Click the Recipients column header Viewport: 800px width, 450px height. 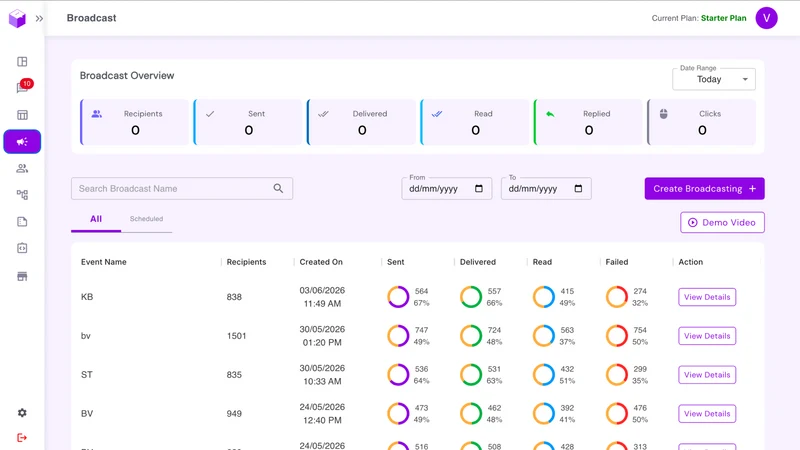point(246,262)
